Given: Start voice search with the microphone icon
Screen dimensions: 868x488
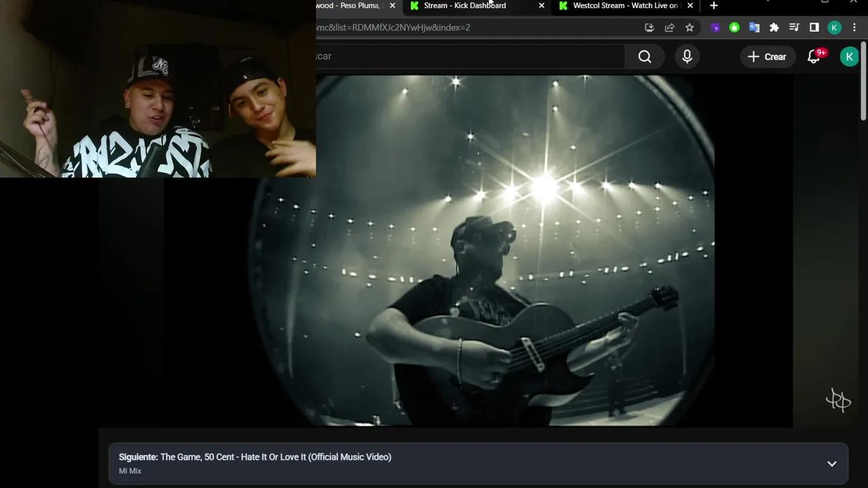Looking at the screenshot, I should (x=687, y=57).
